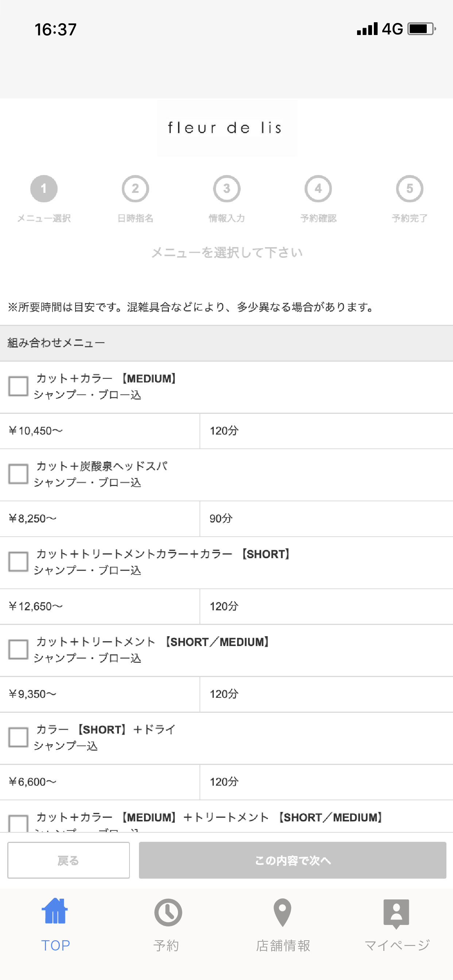Tap the battery status icon

tap(421, 29)
